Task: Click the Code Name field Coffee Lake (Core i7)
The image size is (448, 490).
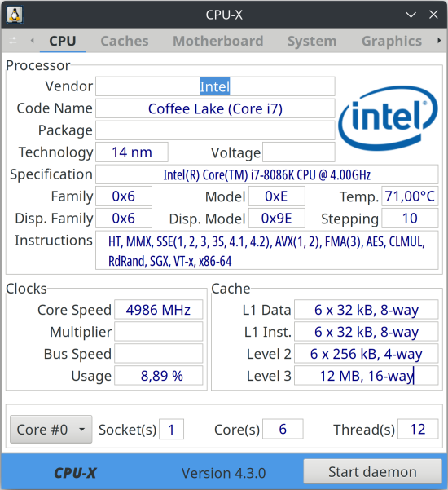Action: pos(215,108)
